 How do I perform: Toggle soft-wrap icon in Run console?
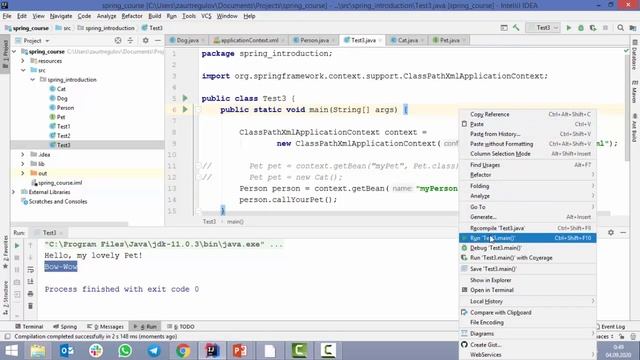coord(30,270)
